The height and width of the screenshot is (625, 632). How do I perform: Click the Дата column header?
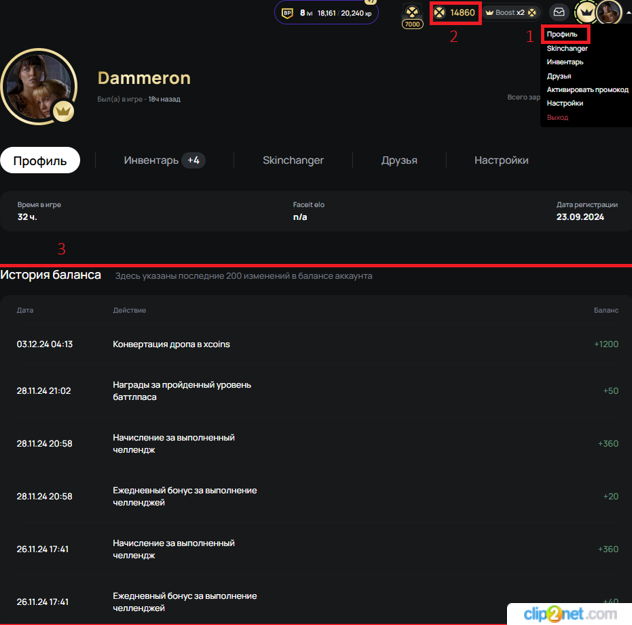point(25,310)
